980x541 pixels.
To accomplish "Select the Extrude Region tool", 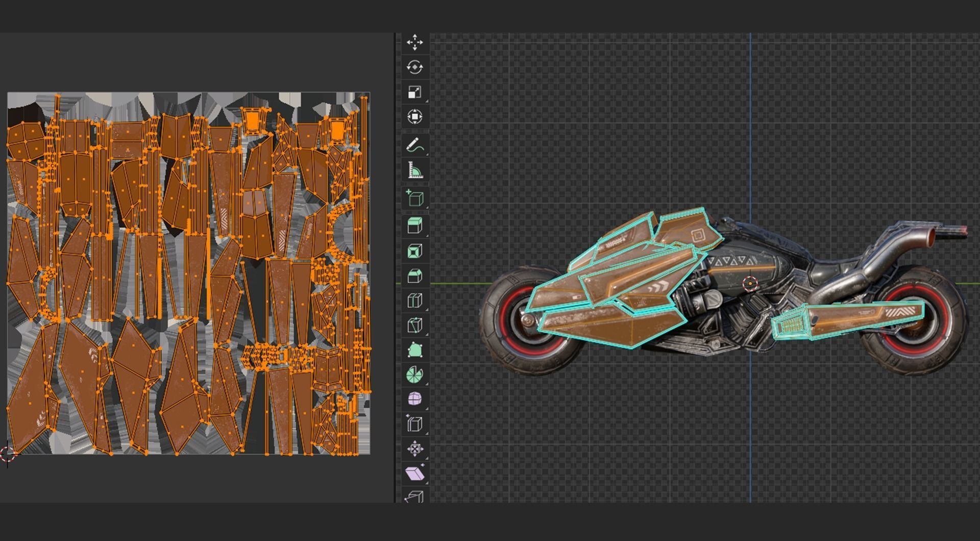I will (x=414, y=226).
